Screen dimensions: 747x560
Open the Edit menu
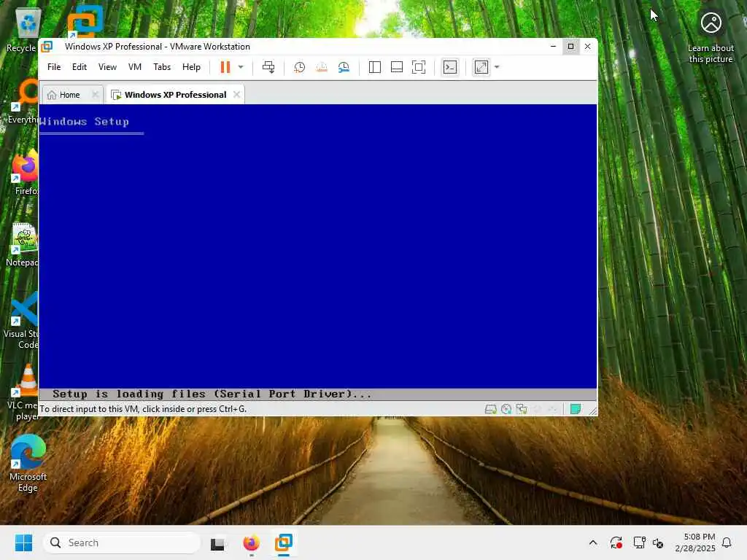pyautogui.click(x=79, y=67)
